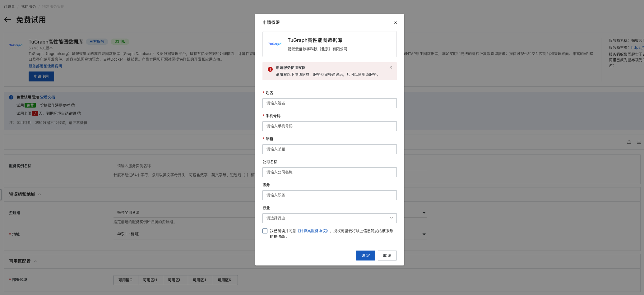Click 华东1（杭州） region value
Viewport: 644px width, 295px height.
coord(128,234)
